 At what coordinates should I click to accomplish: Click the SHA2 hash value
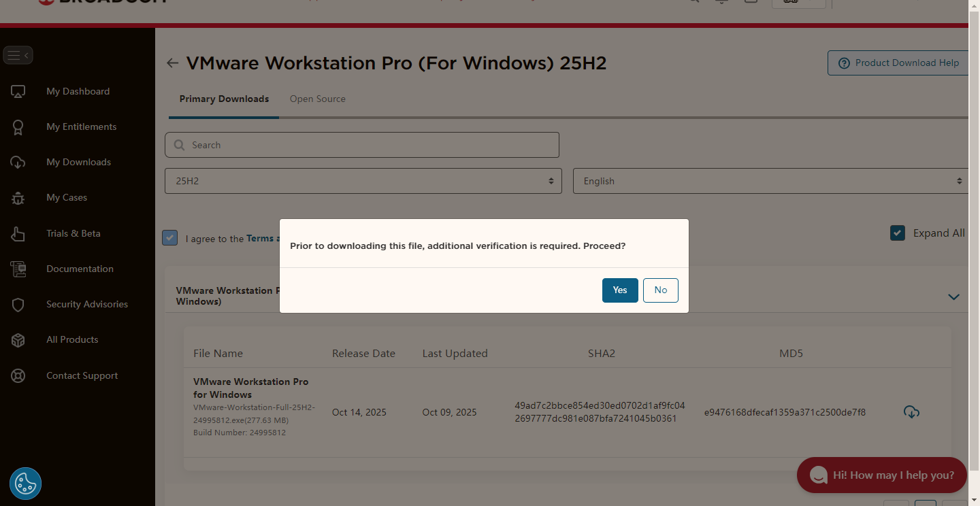point(600,412)
